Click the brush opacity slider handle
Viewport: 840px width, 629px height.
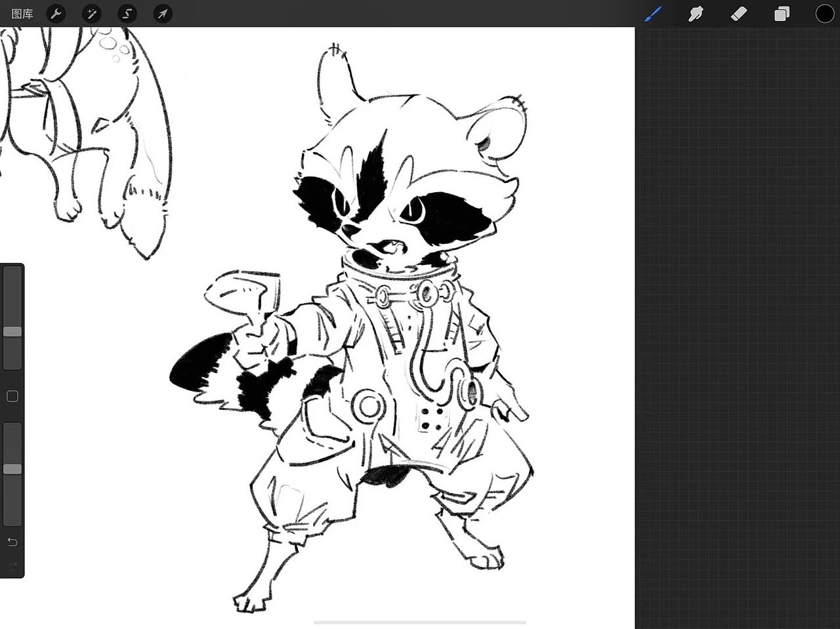(12, 469)
